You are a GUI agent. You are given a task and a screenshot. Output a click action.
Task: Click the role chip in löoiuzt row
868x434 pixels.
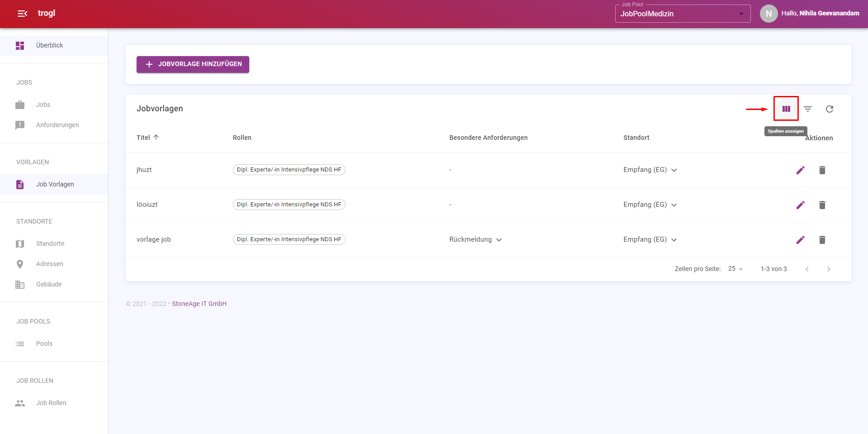point(289,205)
